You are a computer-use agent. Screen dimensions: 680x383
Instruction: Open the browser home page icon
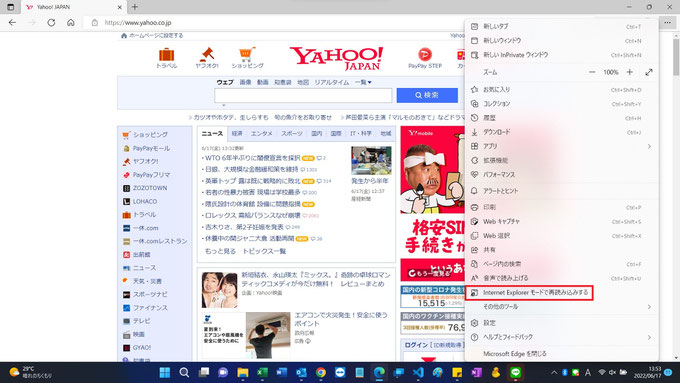point(71,23)
